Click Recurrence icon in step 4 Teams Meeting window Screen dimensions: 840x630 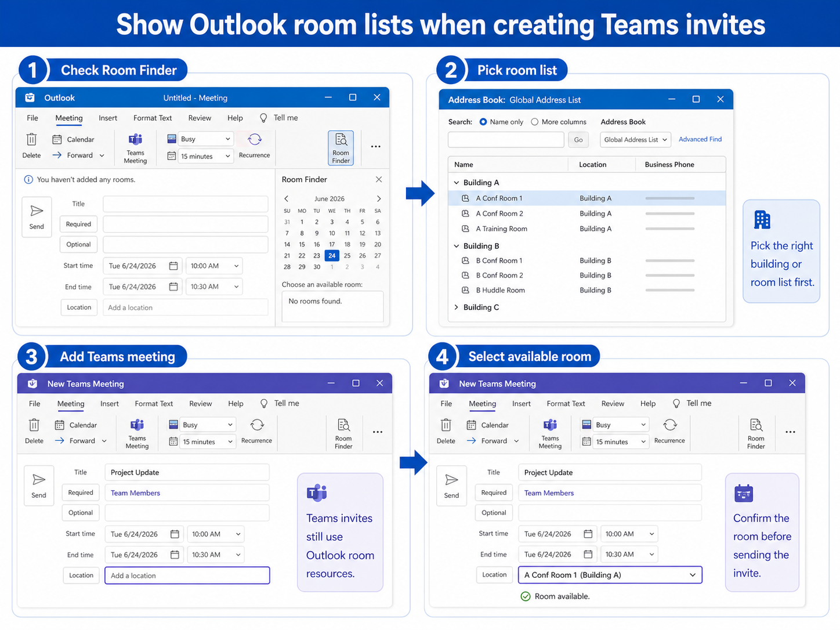[670, 425]
